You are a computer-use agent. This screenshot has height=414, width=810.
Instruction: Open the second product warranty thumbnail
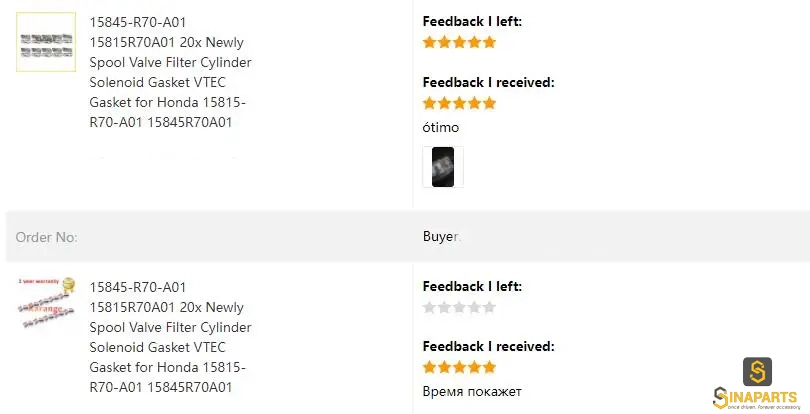[46, 303]
